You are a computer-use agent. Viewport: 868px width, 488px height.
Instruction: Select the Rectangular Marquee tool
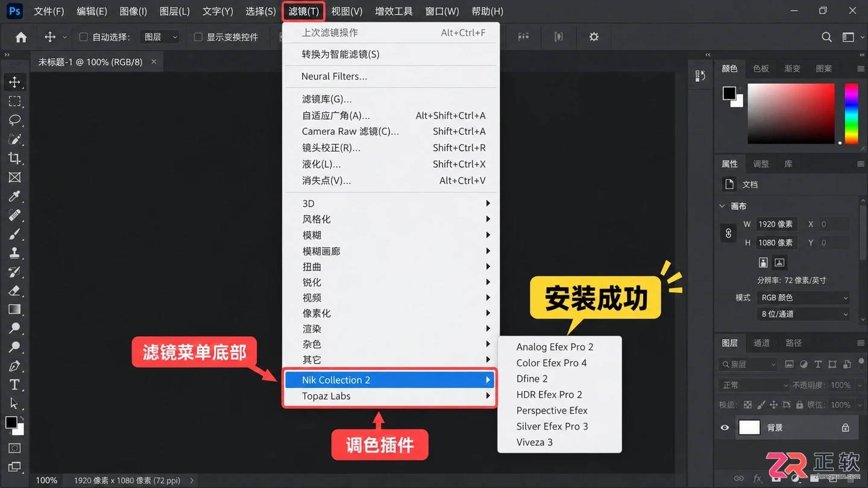click(x=14, y=101)
